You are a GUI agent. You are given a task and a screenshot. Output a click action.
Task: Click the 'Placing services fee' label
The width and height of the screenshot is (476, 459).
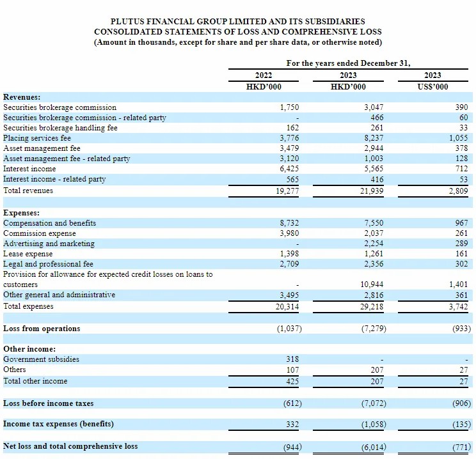(37, 138)
